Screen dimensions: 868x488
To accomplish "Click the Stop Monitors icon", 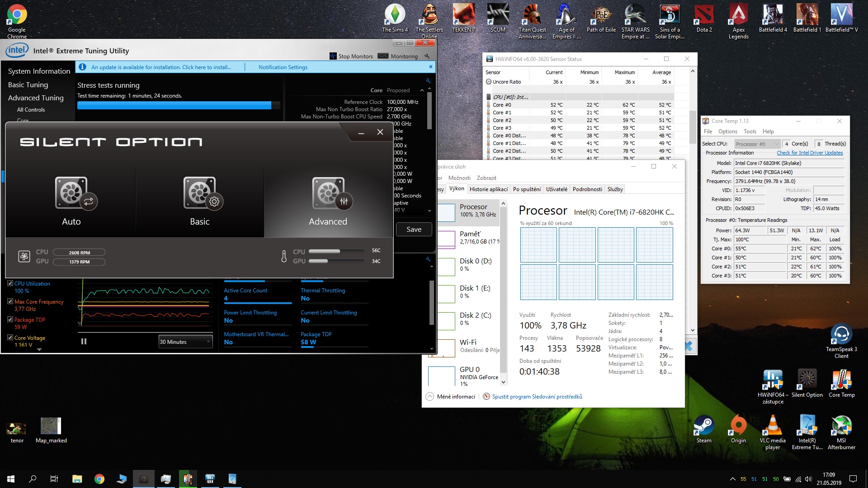I will [x=333, y=56].
